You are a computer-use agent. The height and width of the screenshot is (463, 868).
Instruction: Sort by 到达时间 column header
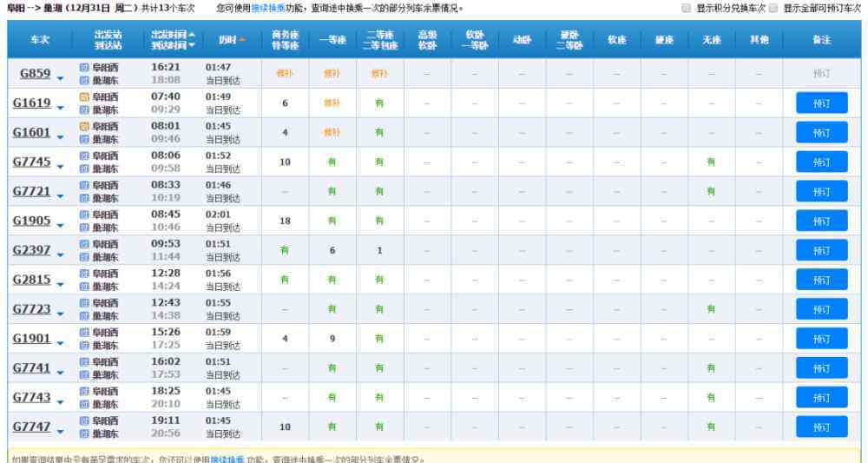[173, 45]
